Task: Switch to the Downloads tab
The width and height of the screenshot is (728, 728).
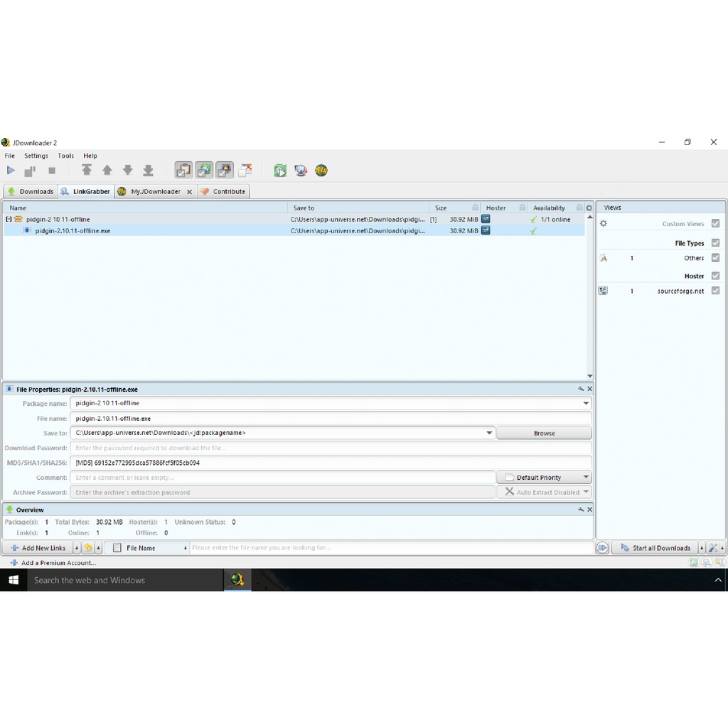Action: tap(31, 191)
